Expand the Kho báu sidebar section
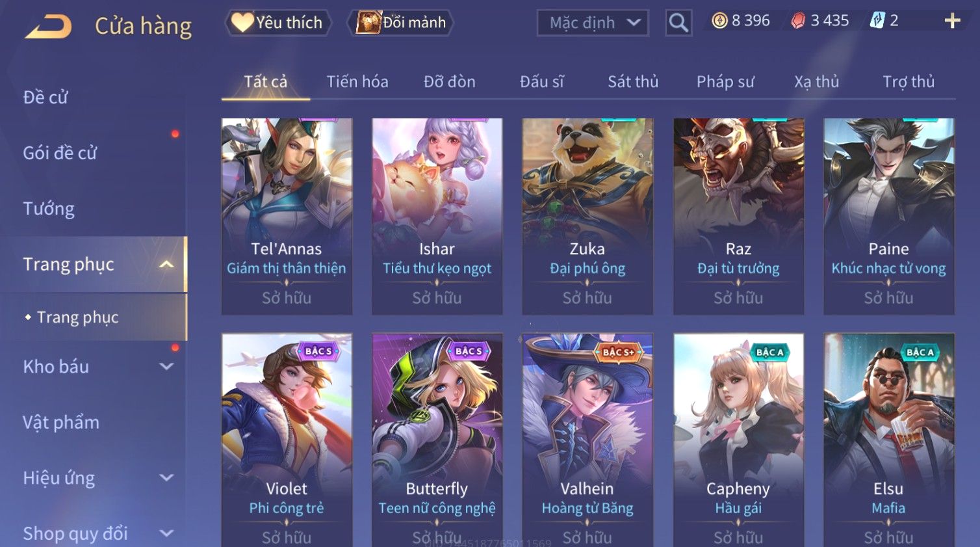Viewport: 980px width, 547px height. pyautogui.click(x=166, y=366)
